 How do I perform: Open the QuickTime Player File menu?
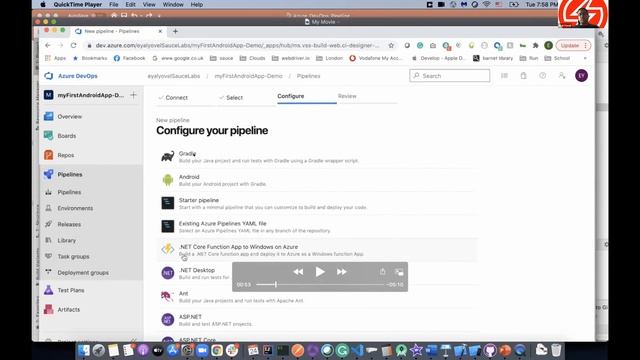(113, 4)
